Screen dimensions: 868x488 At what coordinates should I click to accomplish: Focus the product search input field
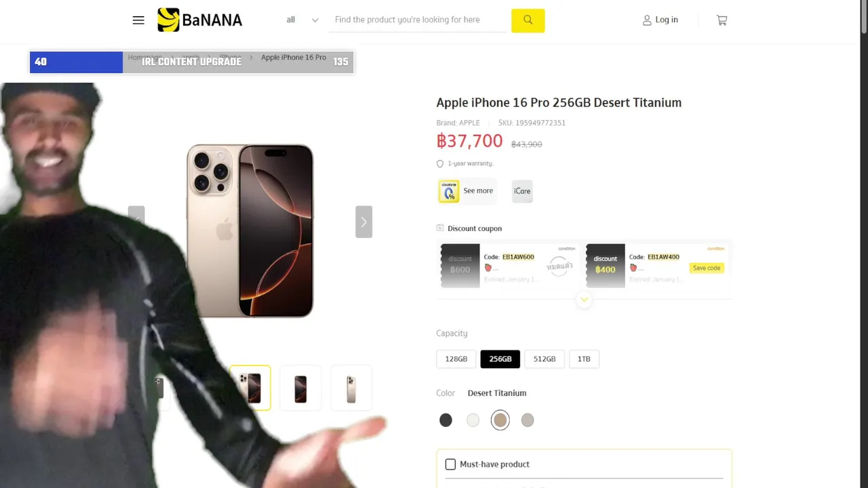[420, 20]
